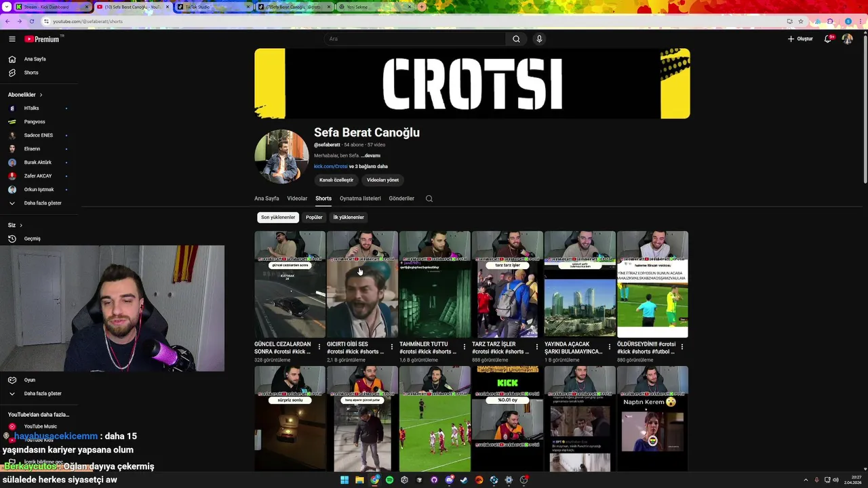Click the search magnifier button
The height and width of the screenshot is (488, 868).
coord(516,39)
